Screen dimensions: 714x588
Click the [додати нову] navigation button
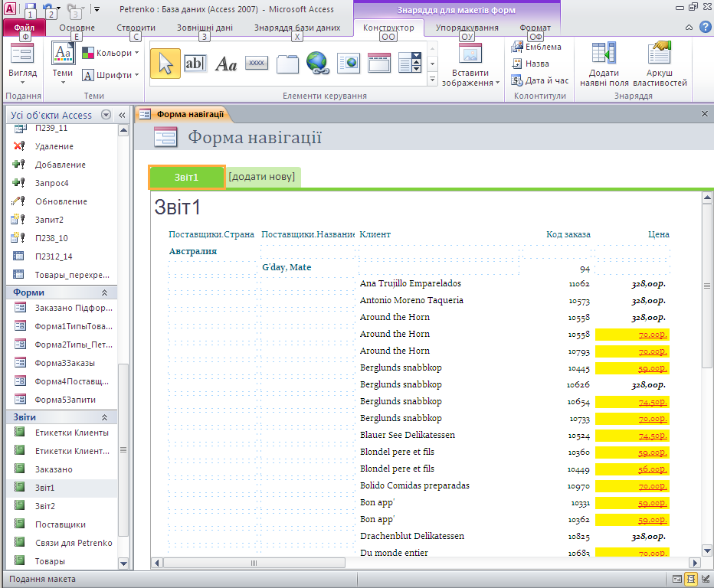[x=261, y=177]
